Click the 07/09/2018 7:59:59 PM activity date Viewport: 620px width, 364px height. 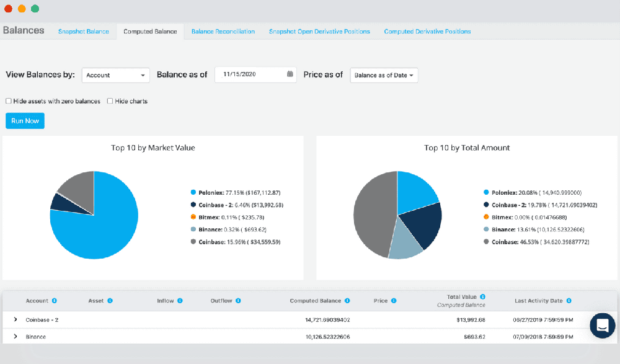543,337
